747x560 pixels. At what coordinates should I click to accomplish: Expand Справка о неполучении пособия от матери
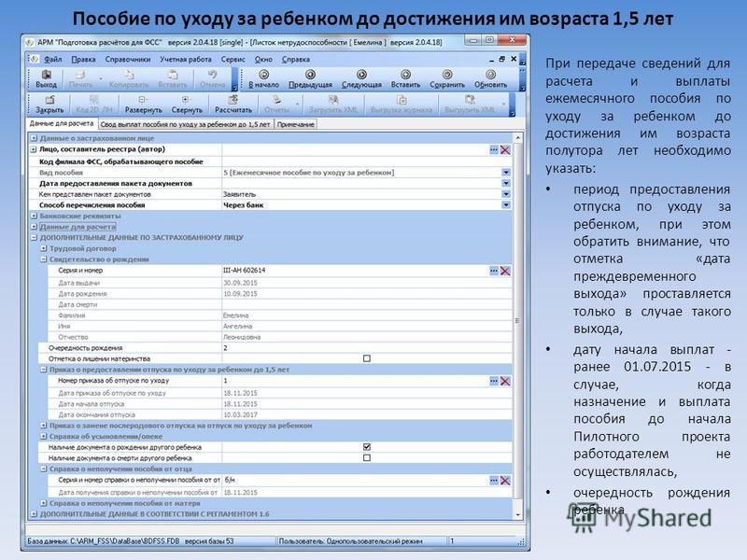point(43,503)
